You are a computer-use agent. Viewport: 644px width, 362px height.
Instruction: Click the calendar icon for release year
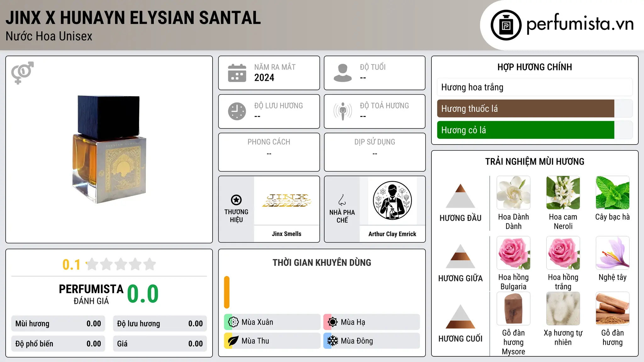(x=237, y=73)
